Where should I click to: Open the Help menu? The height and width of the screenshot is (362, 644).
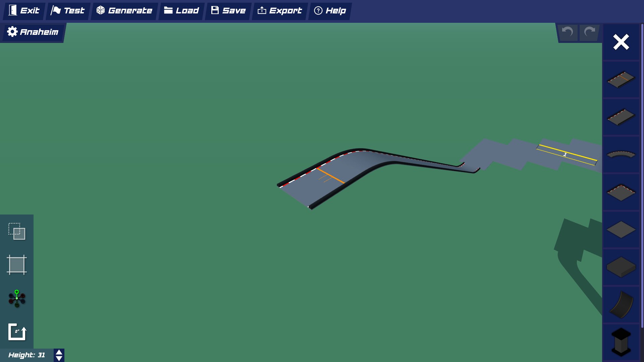[330, 10]
